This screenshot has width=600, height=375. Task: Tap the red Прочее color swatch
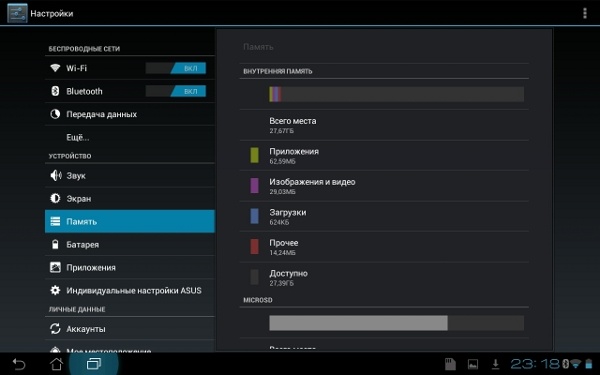tap(254, 247)
